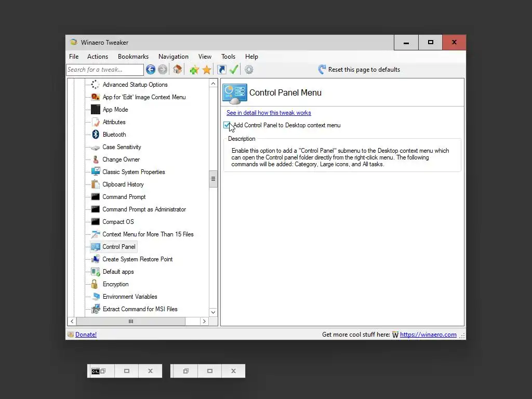Open the Actions menu
This screenshot has height=399, width=532.
click(x=97, y=57)
